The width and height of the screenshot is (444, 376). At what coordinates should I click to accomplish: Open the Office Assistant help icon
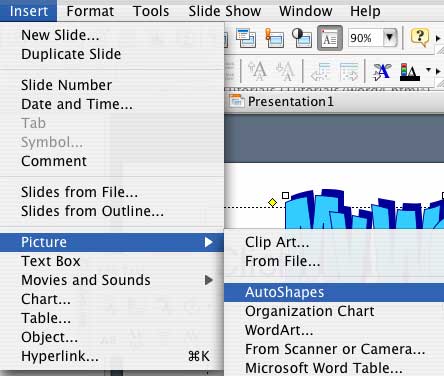[419, 37]
